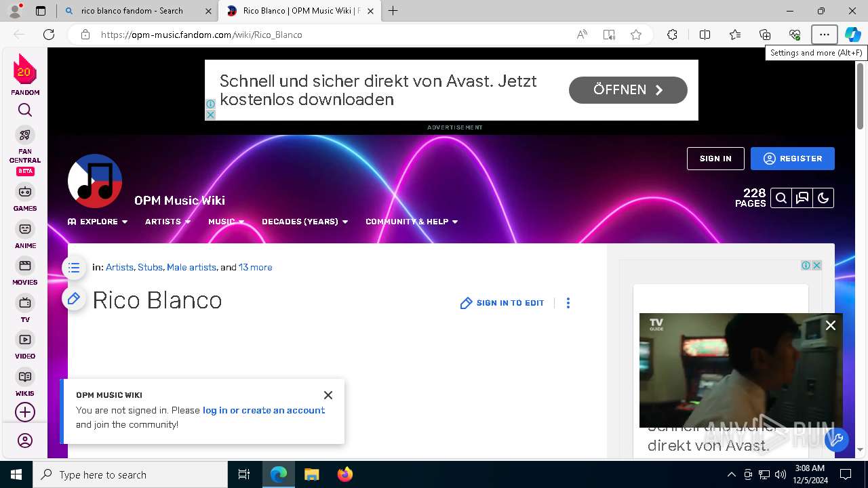Click the plus icon to start a wiki

[25, 412]
